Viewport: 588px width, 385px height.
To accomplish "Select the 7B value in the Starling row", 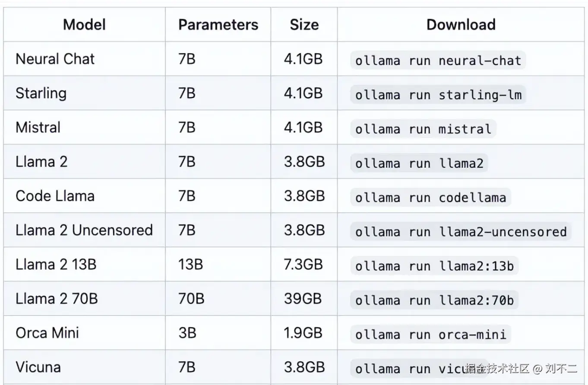I will click(187, 93).
